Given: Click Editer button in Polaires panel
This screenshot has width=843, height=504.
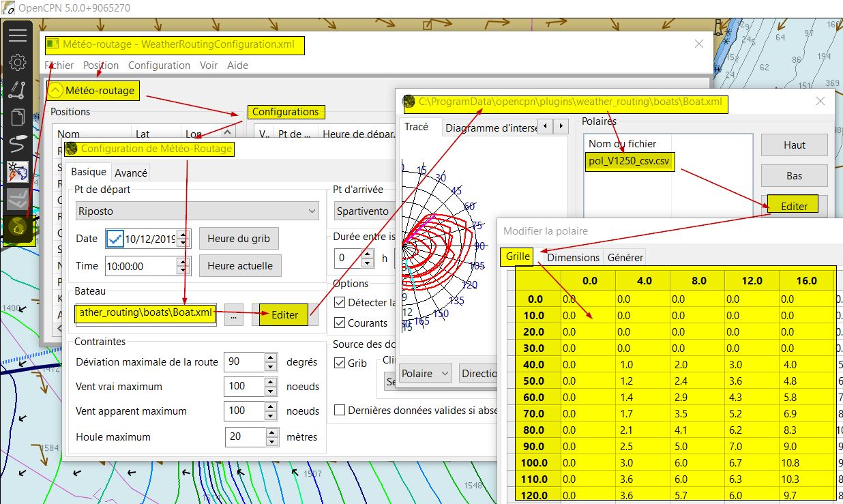Looking at the screenshot, I should point(794,206).
